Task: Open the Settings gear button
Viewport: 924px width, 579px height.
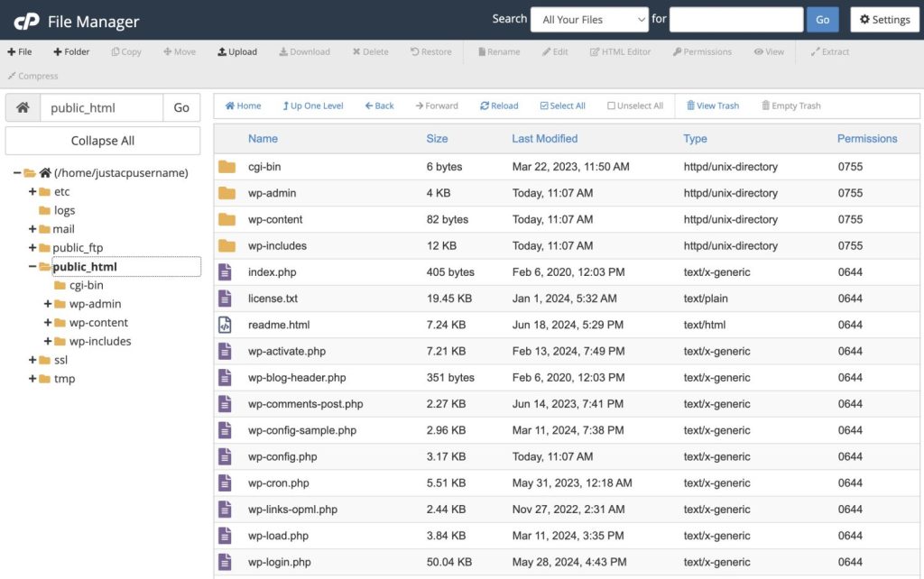Action: click(884, 20)
